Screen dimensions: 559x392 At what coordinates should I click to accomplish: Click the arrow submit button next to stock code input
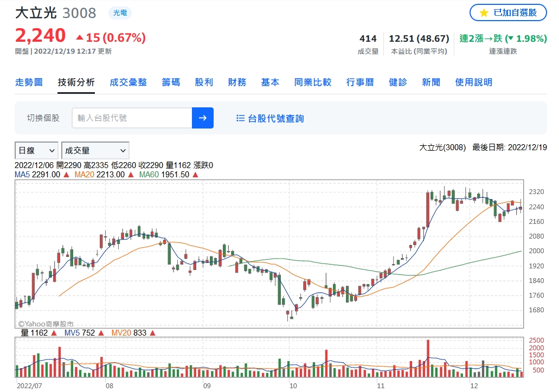point(202,118)
